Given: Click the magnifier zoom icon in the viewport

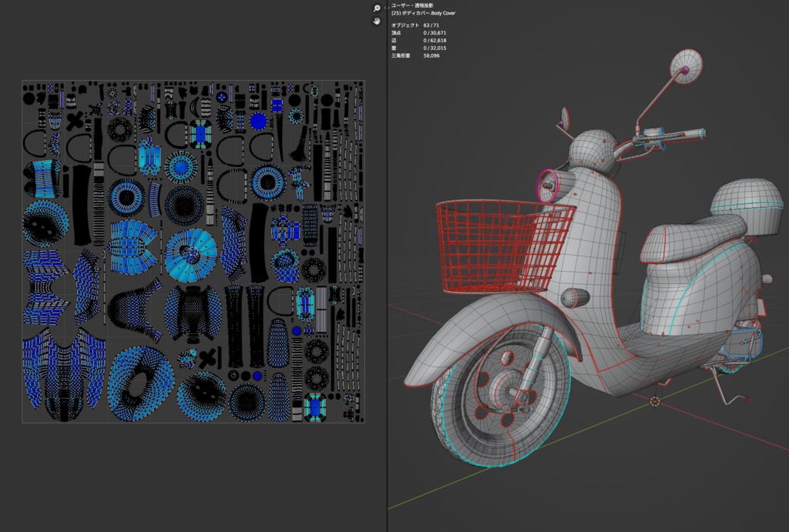Looking at the screenshot, I should (376, 8).
